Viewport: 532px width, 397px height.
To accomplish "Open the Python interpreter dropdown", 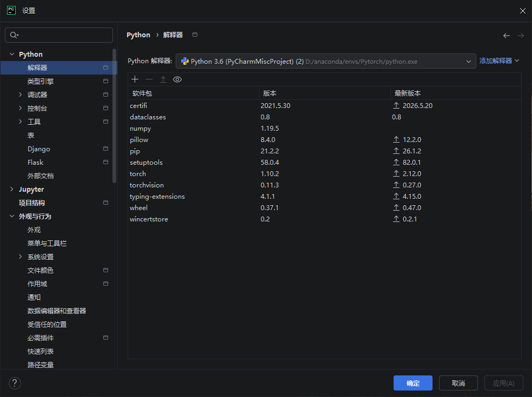I will click(325, 62).
